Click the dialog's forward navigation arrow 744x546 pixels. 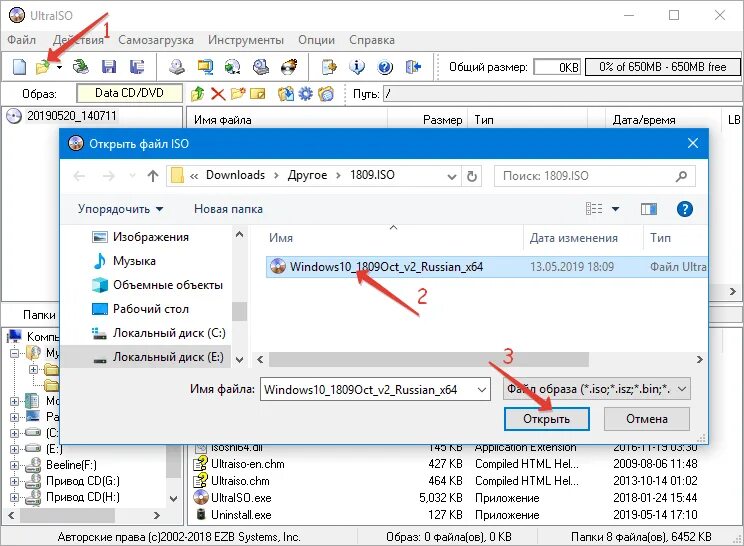point(109,176)
